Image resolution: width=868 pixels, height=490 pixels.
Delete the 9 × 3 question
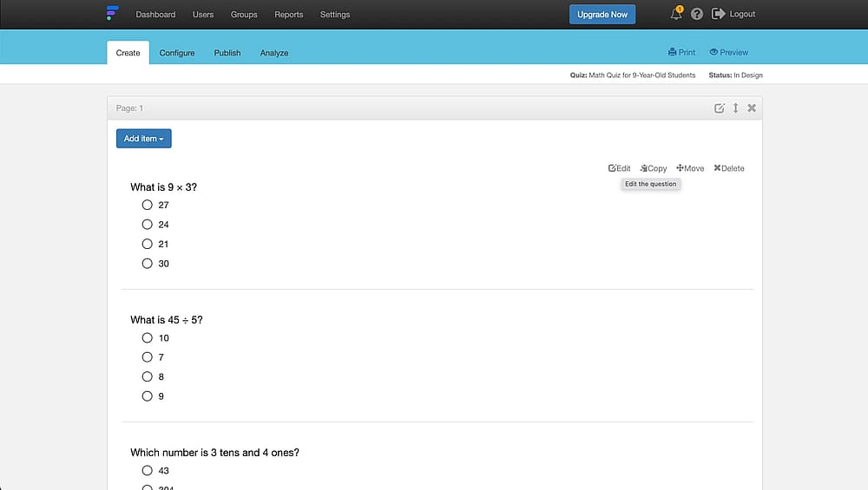[x=728, y=168]
